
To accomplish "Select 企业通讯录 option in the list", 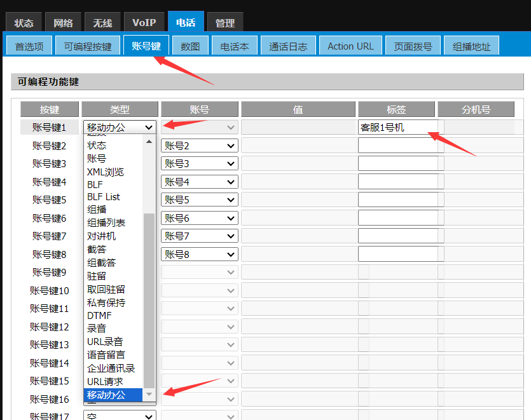I will point(111,369).
